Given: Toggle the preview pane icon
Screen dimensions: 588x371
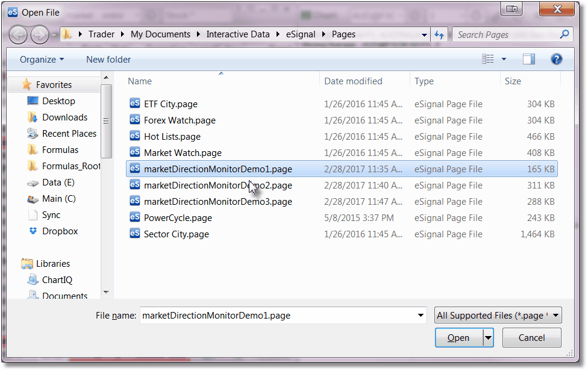Looking at the screenshot, I should click(x=529, y=59).
